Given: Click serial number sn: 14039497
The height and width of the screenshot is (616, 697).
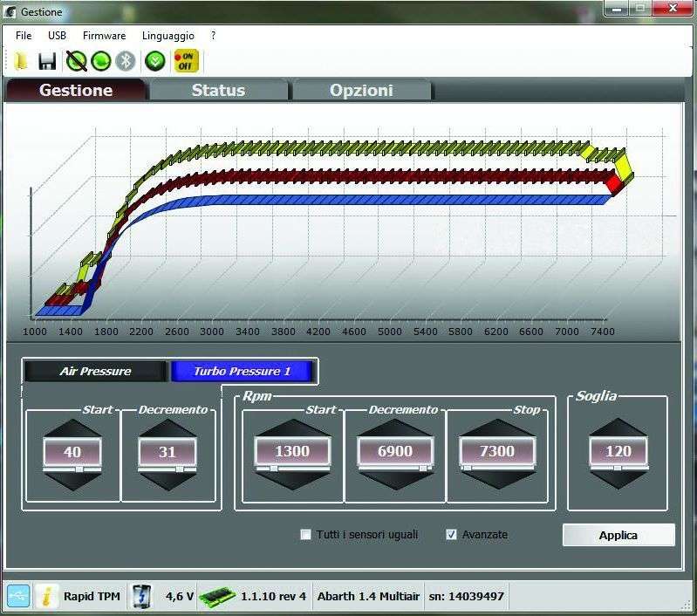Looking at the screenshot, I should tap(467, 597).
